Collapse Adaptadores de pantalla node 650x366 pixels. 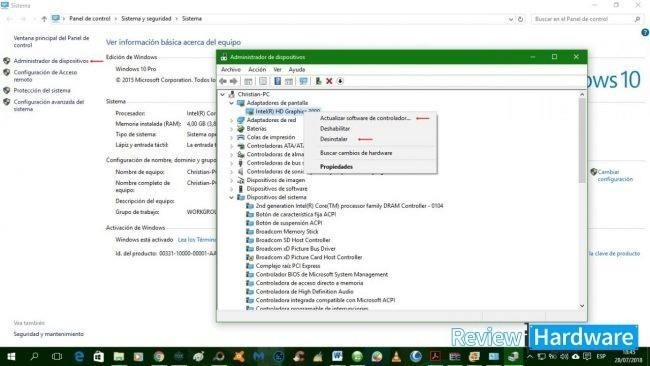click(231, 103)
